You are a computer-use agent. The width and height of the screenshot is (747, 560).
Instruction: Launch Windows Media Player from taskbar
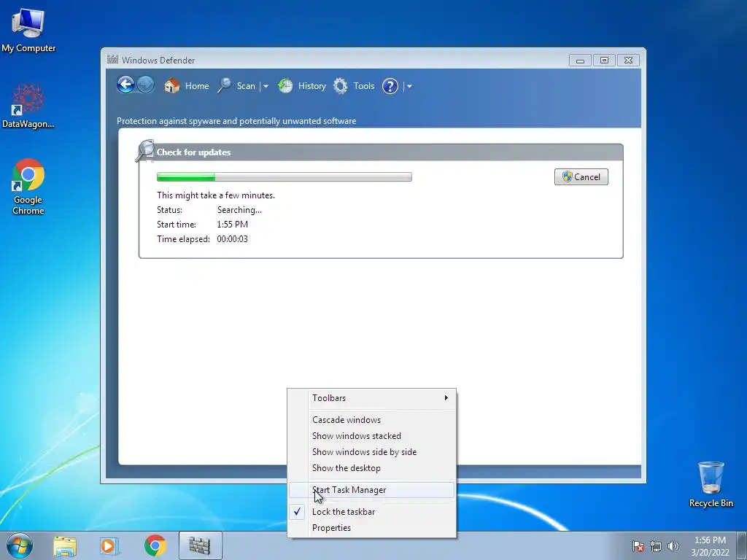[109, 546]
